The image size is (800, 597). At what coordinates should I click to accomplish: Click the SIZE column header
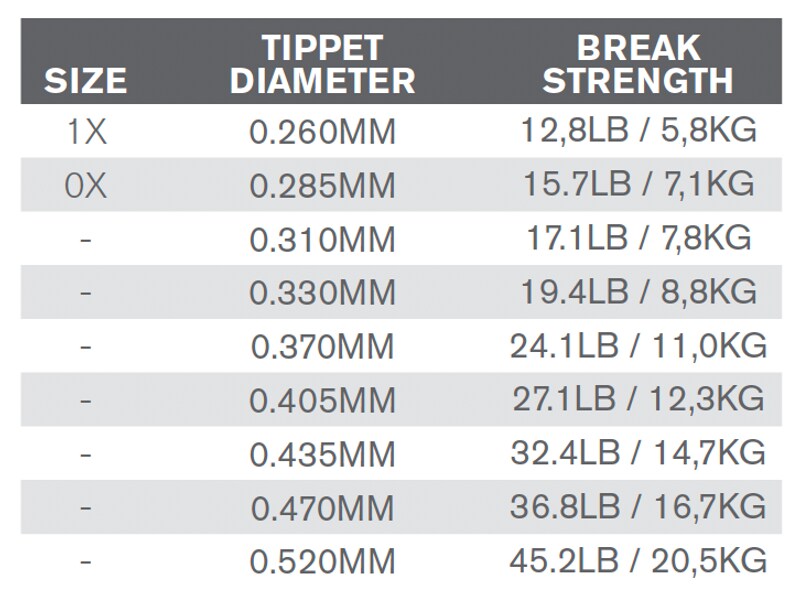click(x=86, y=81)
